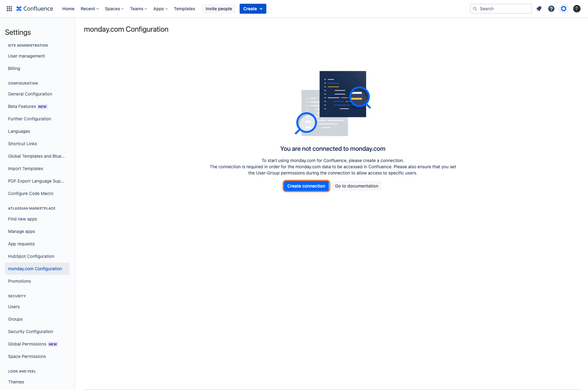Select monday.com Configuration in sidebar
This screenshot has width=588, height=390.
(x=37, y=269)
